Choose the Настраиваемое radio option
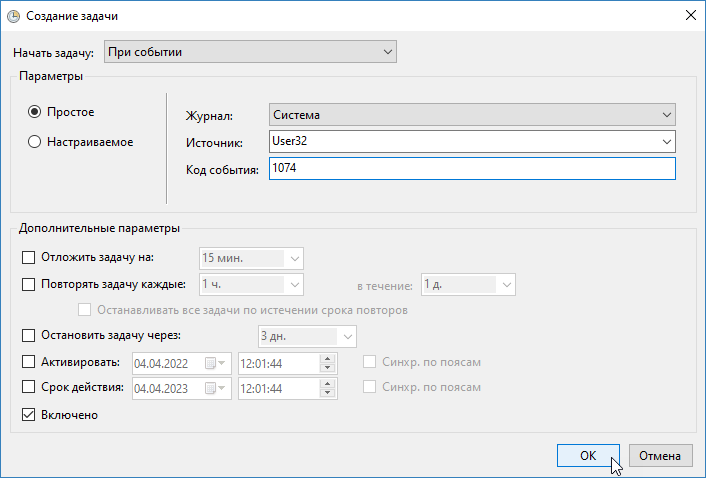The image size is (706, 478). click(35, 142)
